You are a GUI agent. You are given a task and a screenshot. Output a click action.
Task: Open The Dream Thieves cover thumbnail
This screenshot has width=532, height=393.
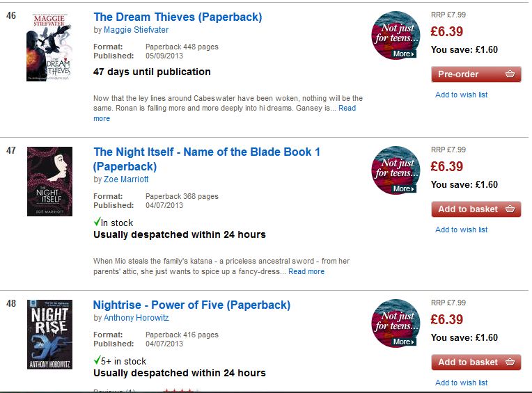point(49,47)
